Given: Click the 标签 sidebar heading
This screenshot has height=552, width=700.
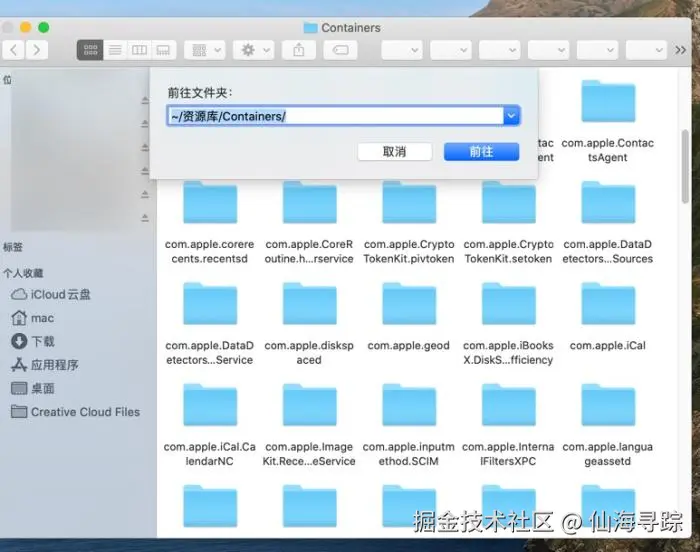Looking at the screenshot, I should (12, 247).
